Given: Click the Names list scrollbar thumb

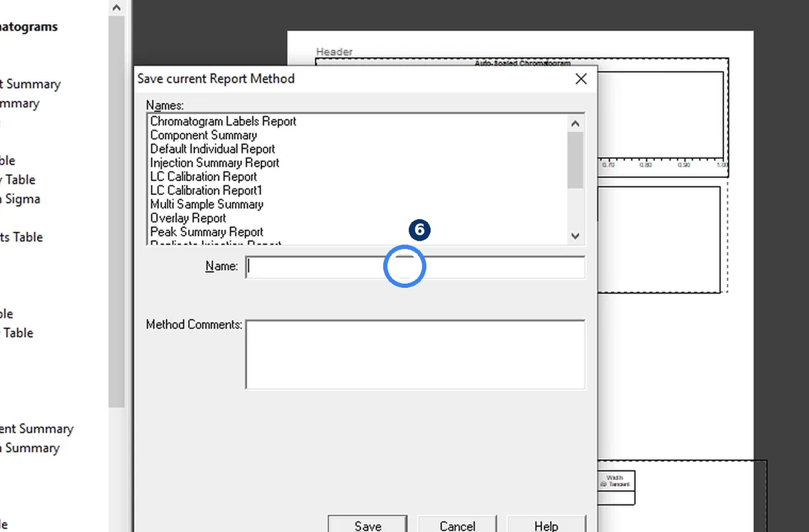Looking at the screenshot, I should tap(576, 160).
